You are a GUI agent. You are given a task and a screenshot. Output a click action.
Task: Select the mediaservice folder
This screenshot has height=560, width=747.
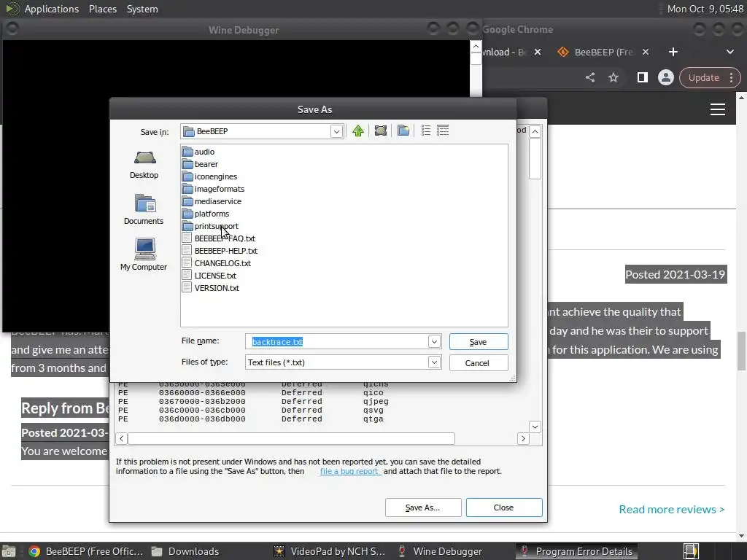(x=212, y=201)
